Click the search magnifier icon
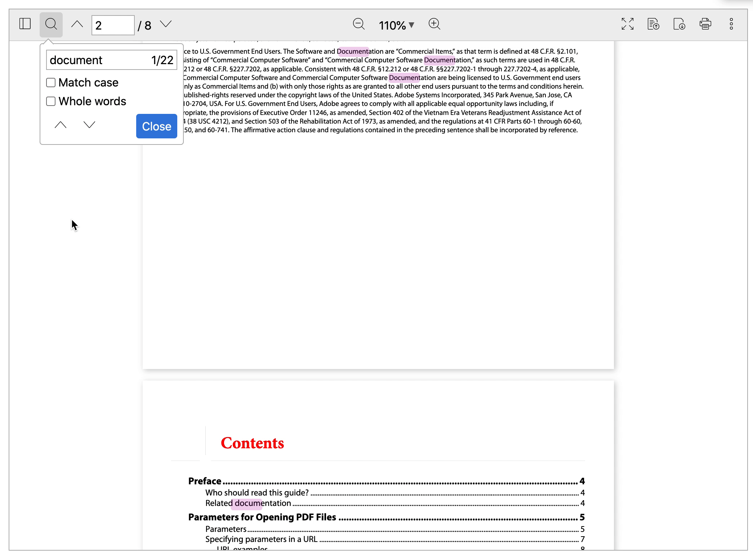The width and height of the screenshot is (753, 560). [x=51, y=25]
